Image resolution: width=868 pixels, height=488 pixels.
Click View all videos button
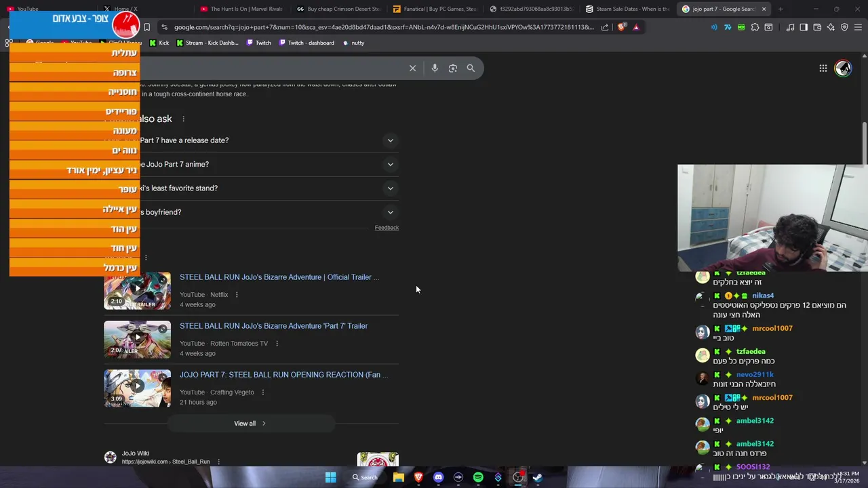tap(250, 424)
